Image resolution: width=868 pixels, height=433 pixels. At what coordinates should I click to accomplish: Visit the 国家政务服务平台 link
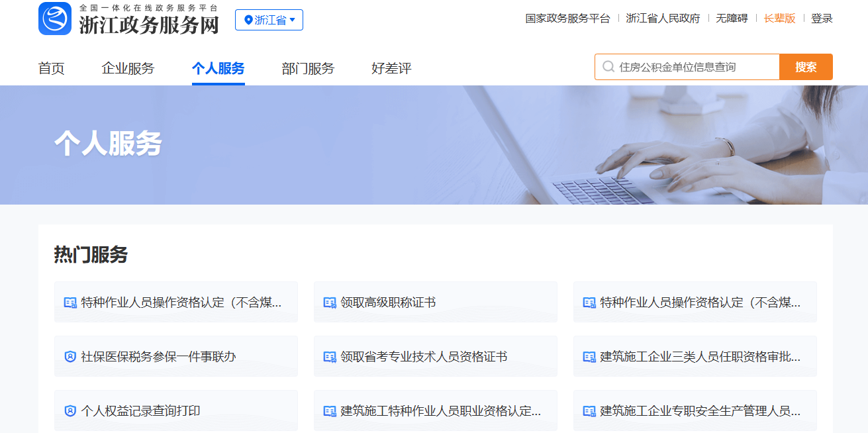point(567,19)
